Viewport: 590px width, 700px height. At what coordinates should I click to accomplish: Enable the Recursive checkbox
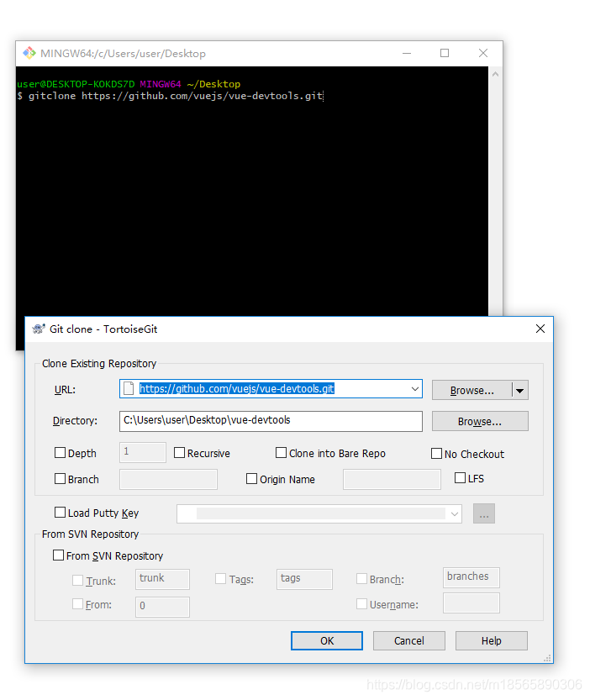[179, 453]
